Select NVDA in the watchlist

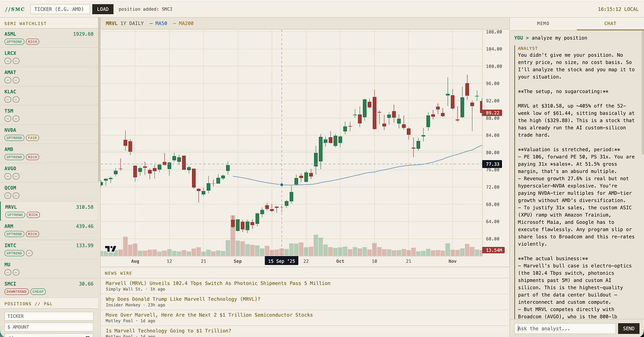pyautogui.click(x=49, y=134)
